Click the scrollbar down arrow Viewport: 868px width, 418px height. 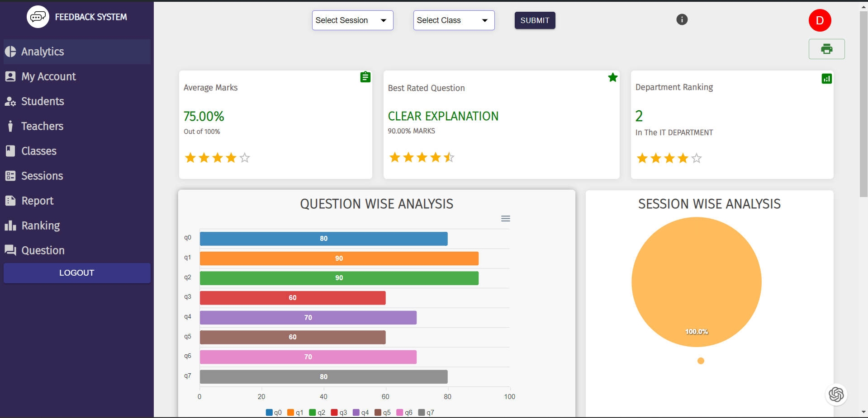(863, 412)
